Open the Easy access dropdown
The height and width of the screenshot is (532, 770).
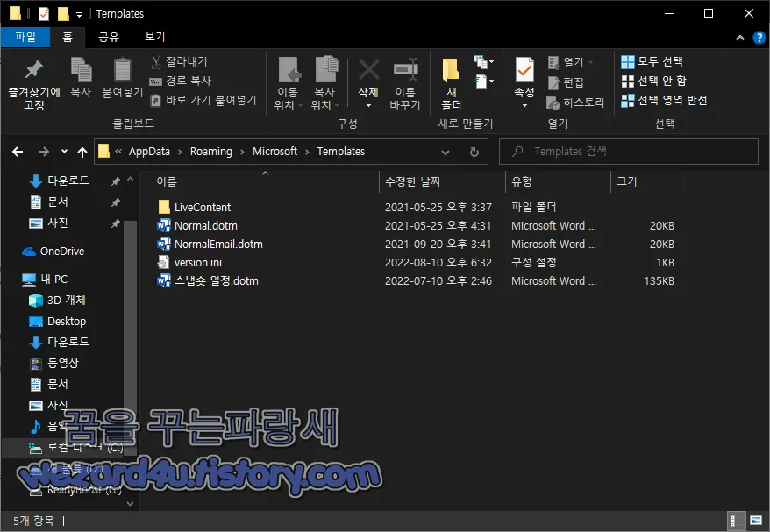tap(484, 81)
